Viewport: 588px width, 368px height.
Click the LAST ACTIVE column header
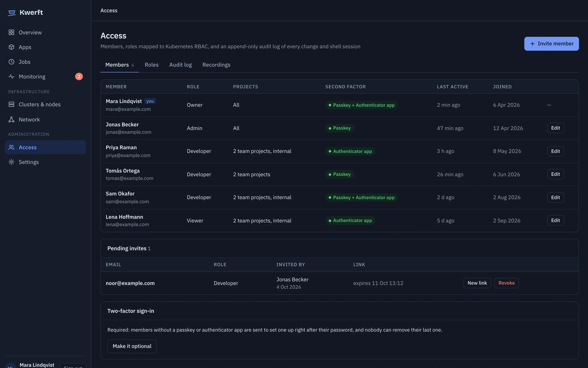[x=453, y=87]
